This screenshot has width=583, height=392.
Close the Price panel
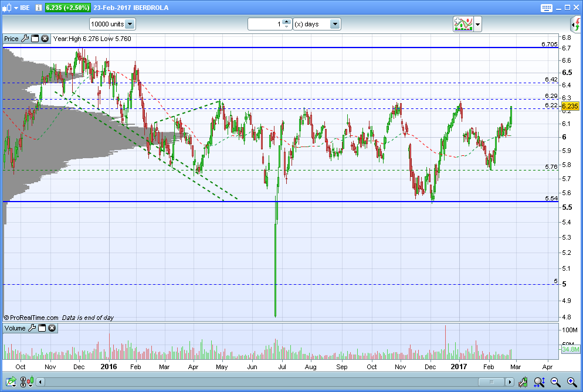point(45,39)
